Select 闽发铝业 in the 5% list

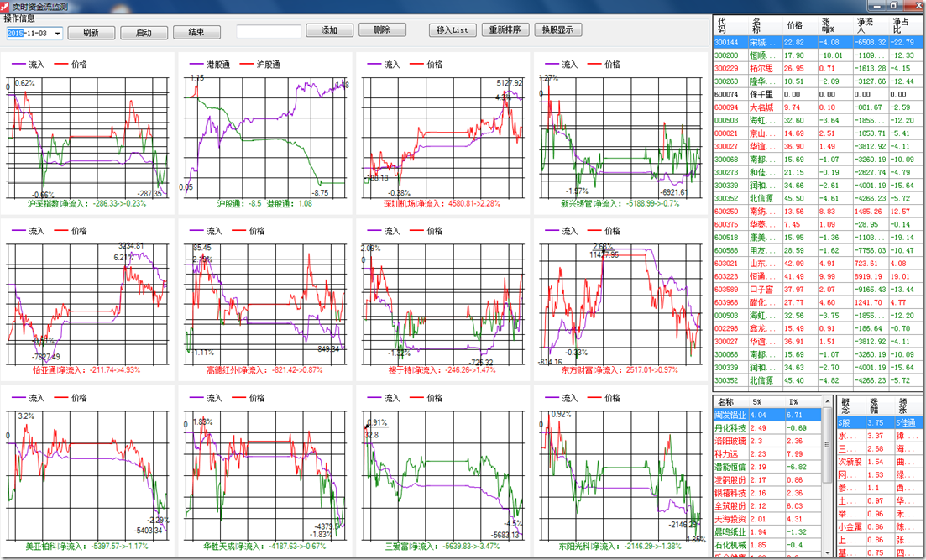click(767, 416)
